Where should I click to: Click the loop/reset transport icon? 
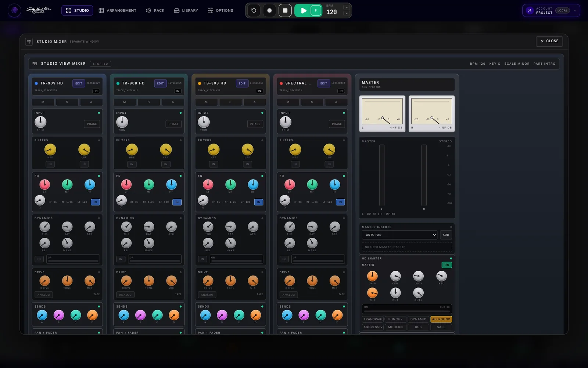coord(254,11)
